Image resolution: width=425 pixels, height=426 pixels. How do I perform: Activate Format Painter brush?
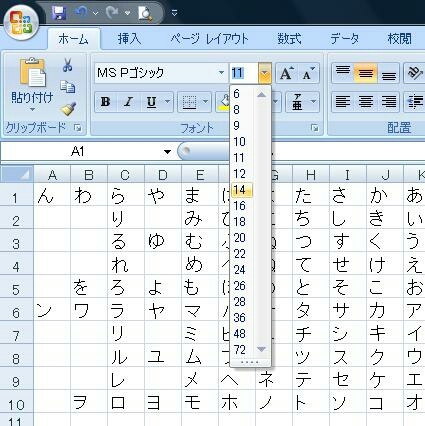coord(68,108)
